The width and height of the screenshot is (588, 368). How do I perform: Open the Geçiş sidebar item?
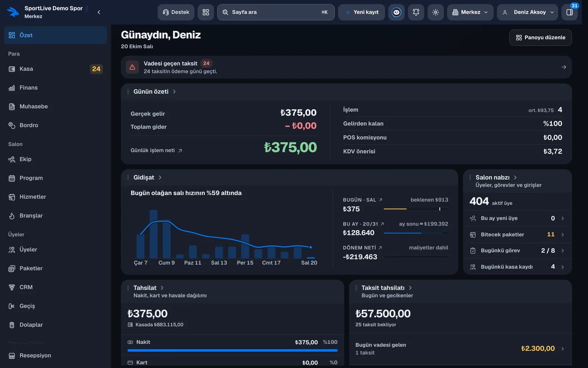[55, 306]
